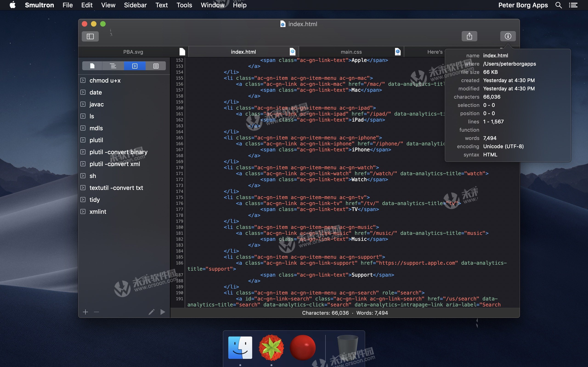This screenshot has height=367, width=588.
Task: Remove command with minus button
Action: (x=96, y=312)
